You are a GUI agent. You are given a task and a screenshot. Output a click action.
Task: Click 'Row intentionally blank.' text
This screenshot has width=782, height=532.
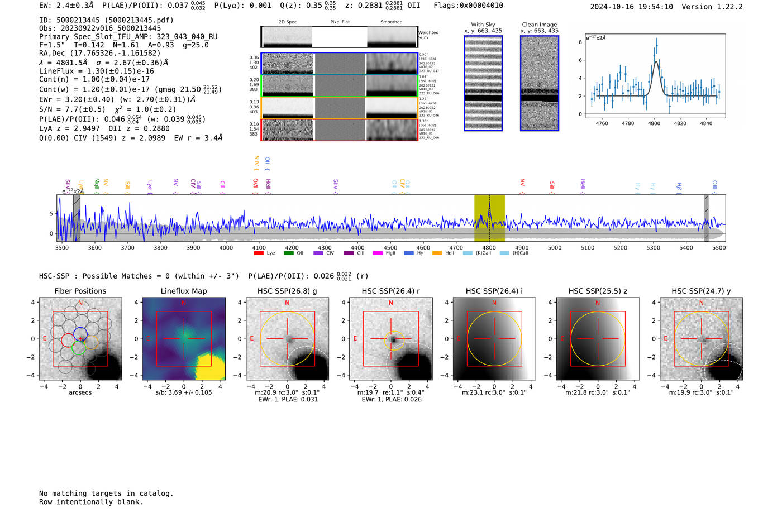click(91, 502)
